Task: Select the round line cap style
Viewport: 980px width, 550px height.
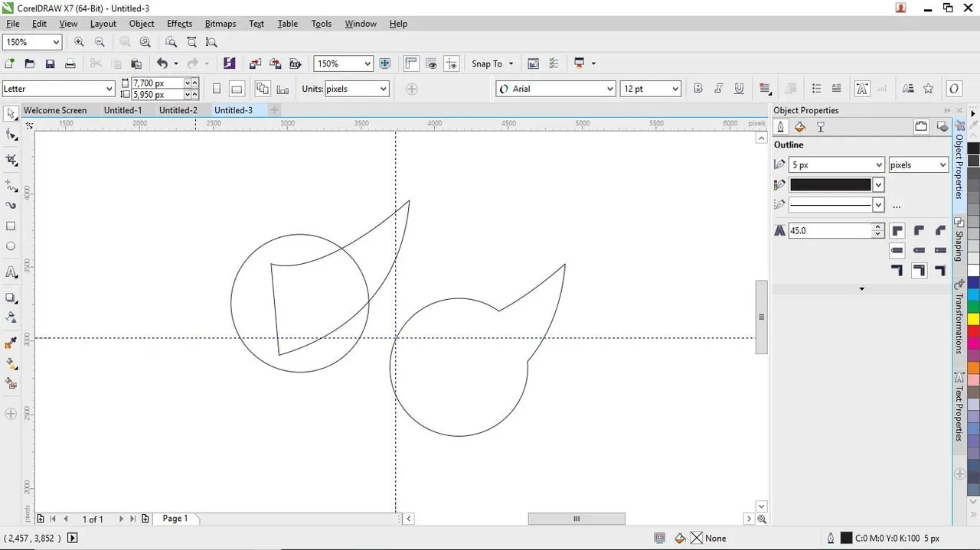Action: point(919,250)
